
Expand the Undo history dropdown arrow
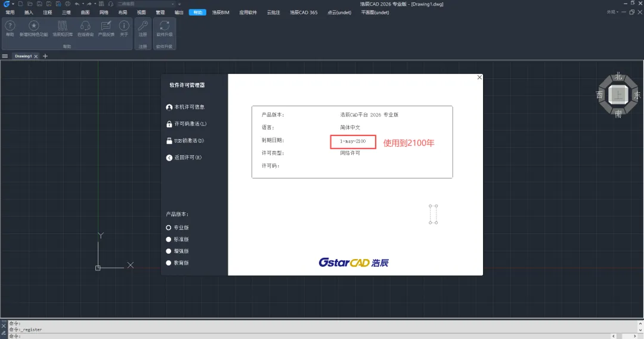pyautogui.click(x=82, y=4)
